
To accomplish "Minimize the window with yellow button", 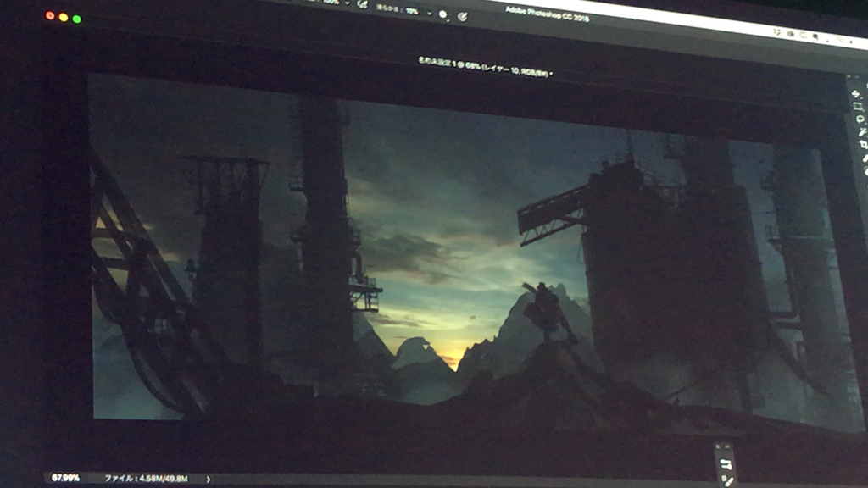I will click(63, 17).
